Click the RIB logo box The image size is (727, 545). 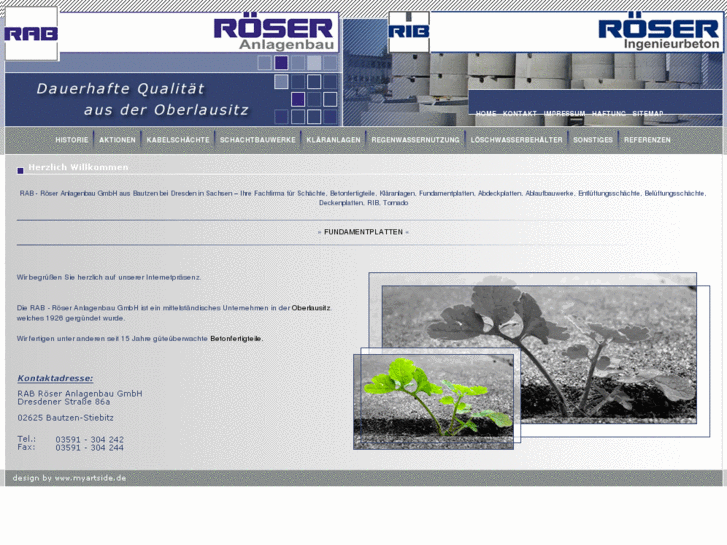point(408,32)
